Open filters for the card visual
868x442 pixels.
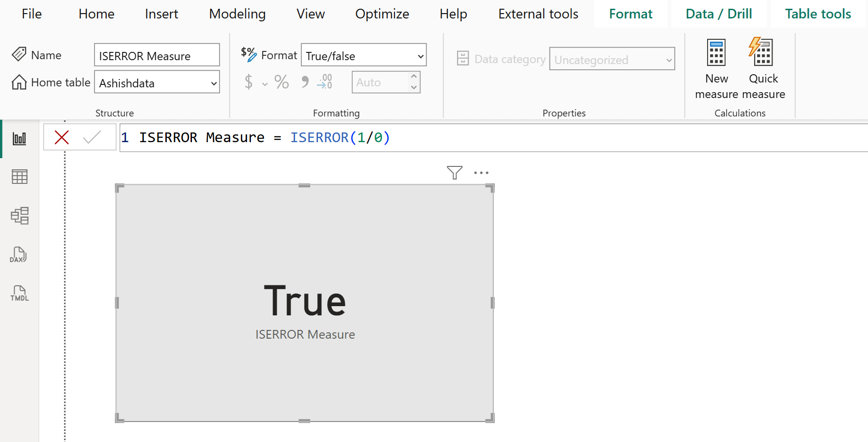[454, 172]
